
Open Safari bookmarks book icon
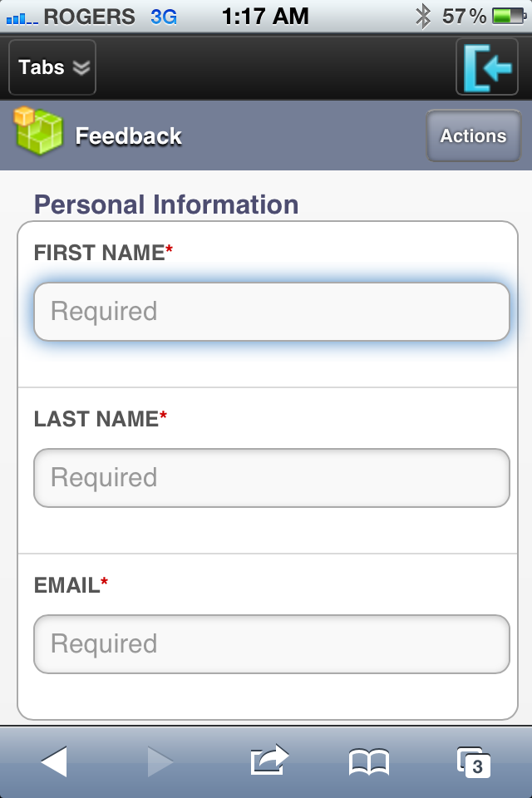pyautogui.click(x=369, y=762)
